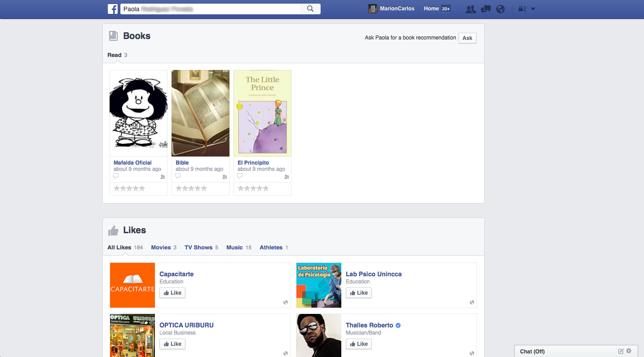Open the El Principito title link
This screenshot has height=357, width=644.
point(253,163)
